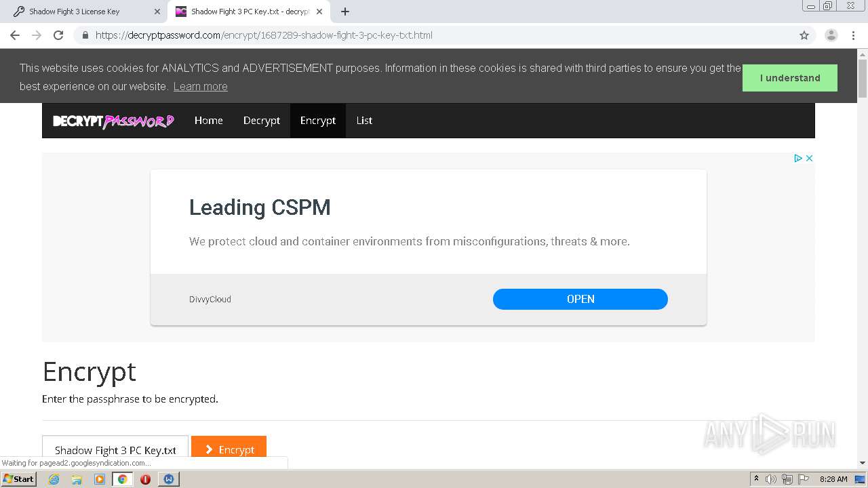Accept cookies with I understand button
Screen dimensions: 868x488
790,78
